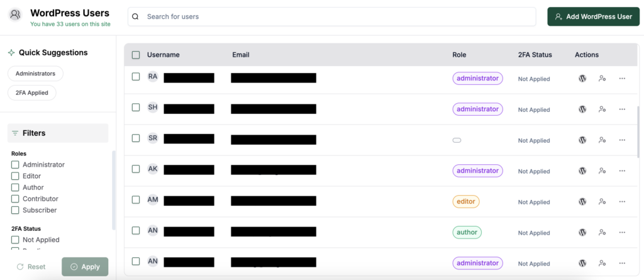Select the AK user row checkbox
This screenshot has height=280, width=644.
[x=136, y=169]
